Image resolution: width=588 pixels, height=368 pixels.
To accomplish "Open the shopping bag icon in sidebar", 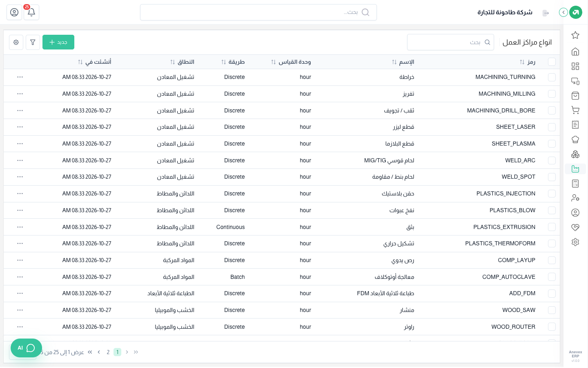I will (575, 96).
